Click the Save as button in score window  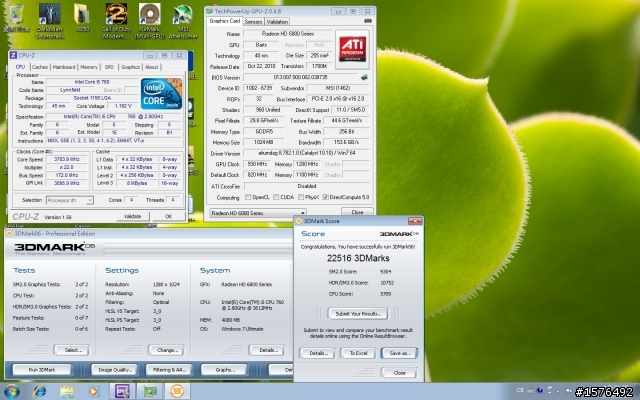pyautogui.click(x=400, y=353)
